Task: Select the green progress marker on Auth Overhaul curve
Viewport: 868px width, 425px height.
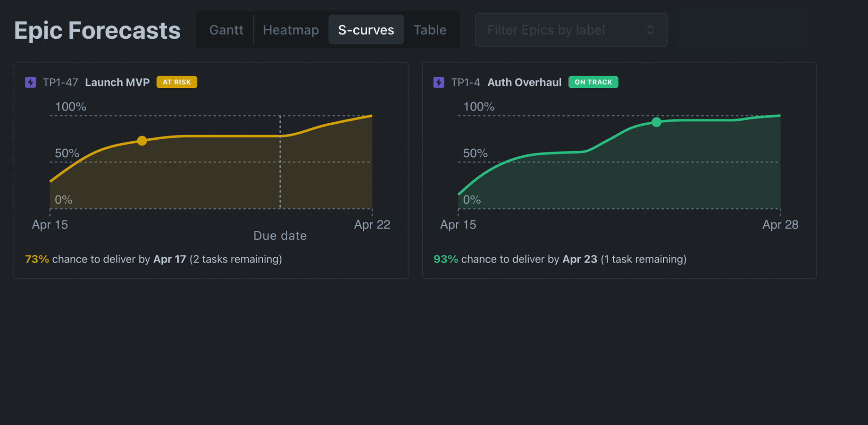Action: [x=656, y=122]
